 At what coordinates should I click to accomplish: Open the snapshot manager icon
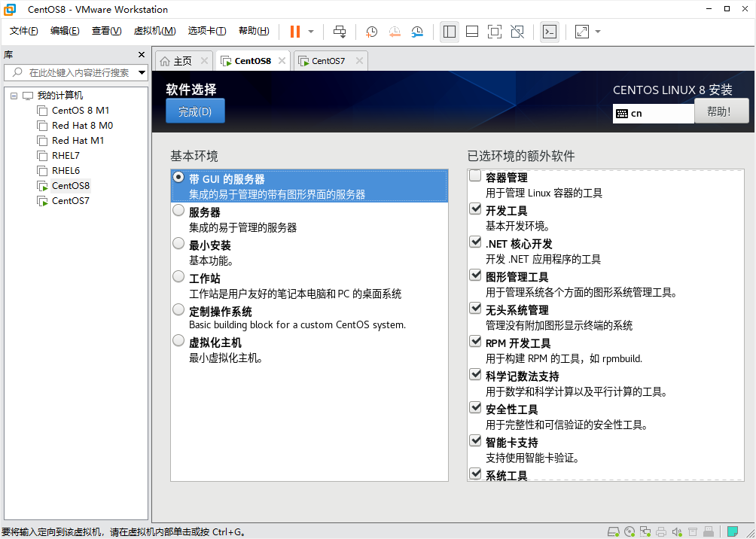[x=417, y=32]
